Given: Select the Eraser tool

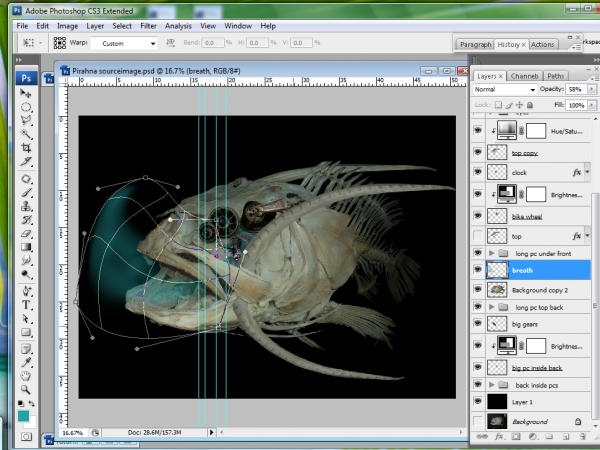Looking at the screenshot, I should [26, 233].
